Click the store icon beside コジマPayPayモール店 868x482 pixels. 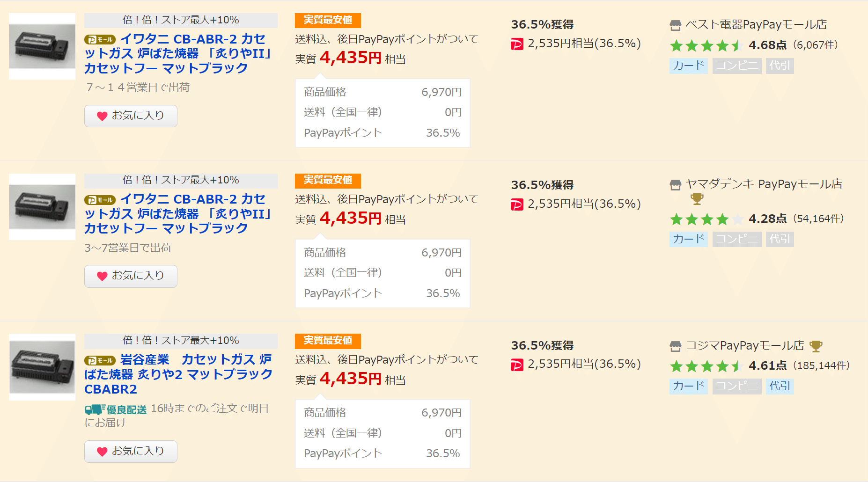675,347
